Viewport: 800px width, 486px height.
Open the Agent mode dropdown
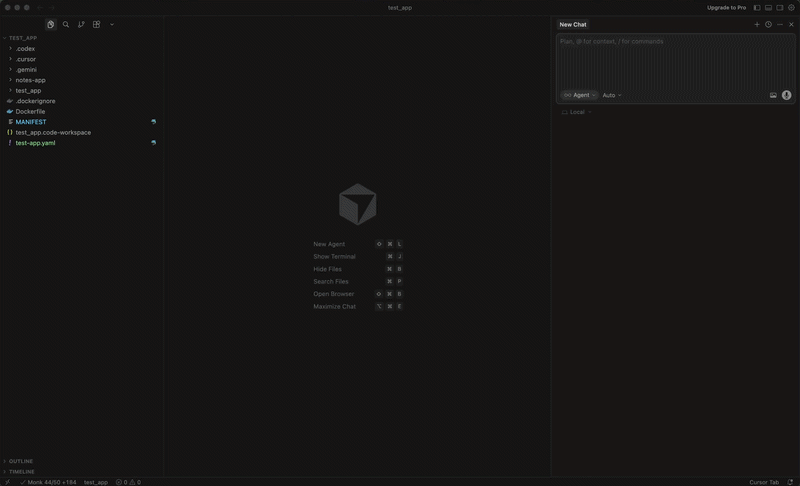tap(579, 95)
